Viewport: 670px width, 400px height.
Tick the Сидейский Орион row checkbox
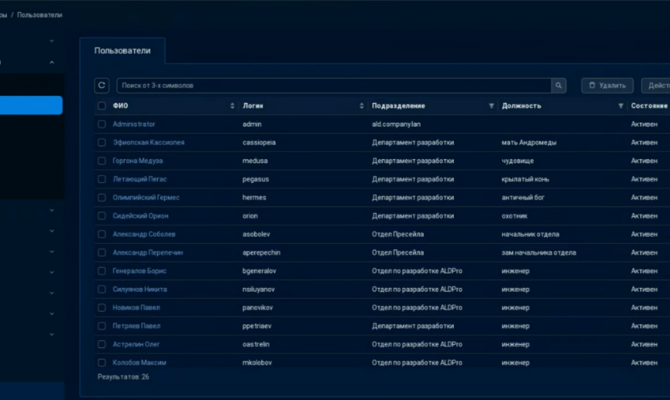[102, 216]
